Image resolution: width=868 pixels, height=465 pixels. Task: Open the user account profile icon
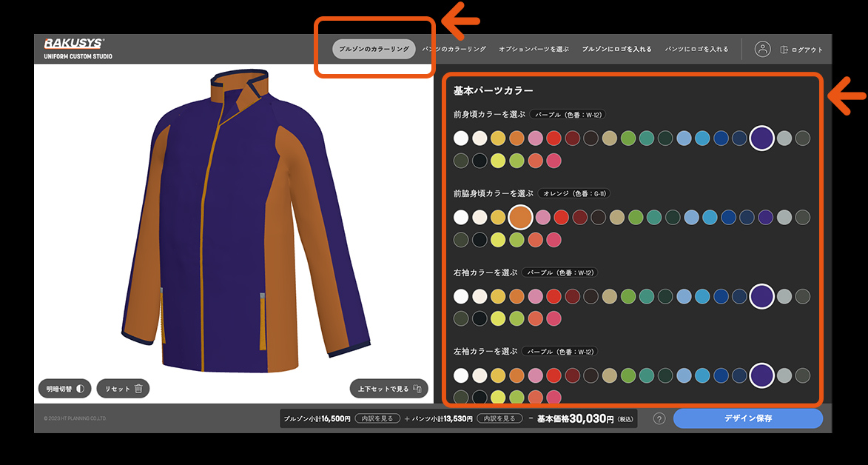click(x=762, y=49)
